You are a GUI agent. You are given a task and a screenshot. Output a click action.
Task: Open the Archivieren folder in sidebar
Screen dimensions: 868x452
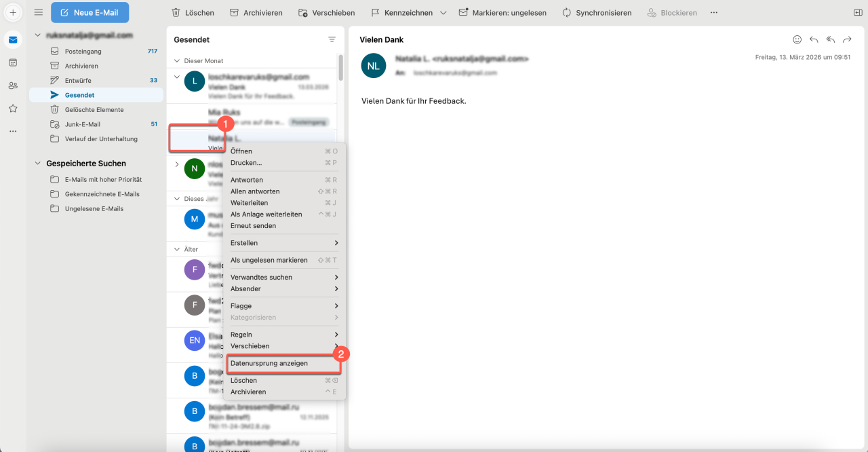pyautogui.click(x=96, y=66)
